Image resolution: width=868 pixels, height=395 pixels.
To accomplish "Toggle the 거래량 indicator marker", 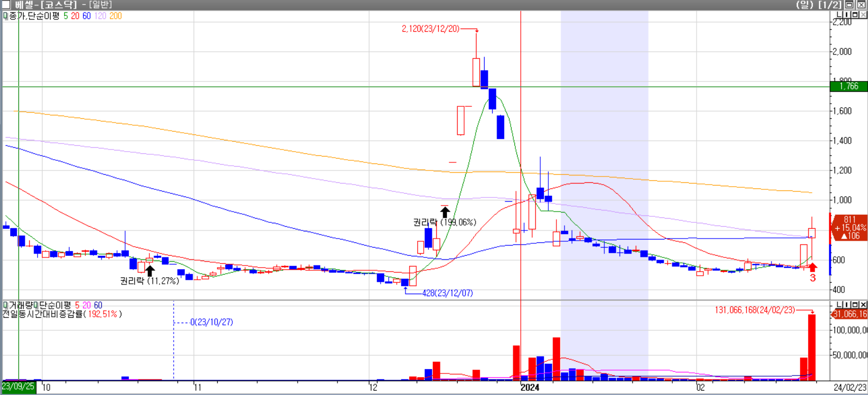I will [x=5, y=305].
